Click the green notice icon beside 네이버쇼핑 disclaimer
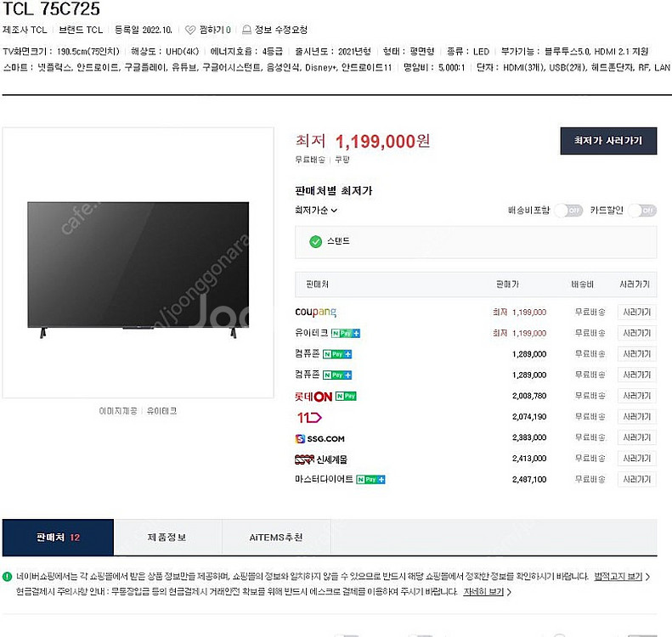Viewport: 672px width, 637px height. [x=8, y=577]
